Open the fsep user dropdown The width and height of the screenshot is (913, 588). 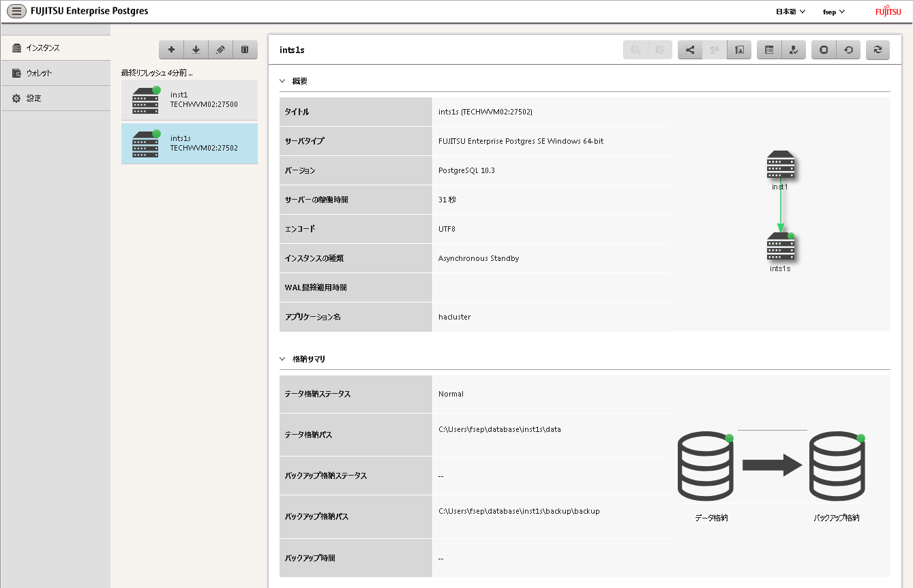(x=834, y=12)
